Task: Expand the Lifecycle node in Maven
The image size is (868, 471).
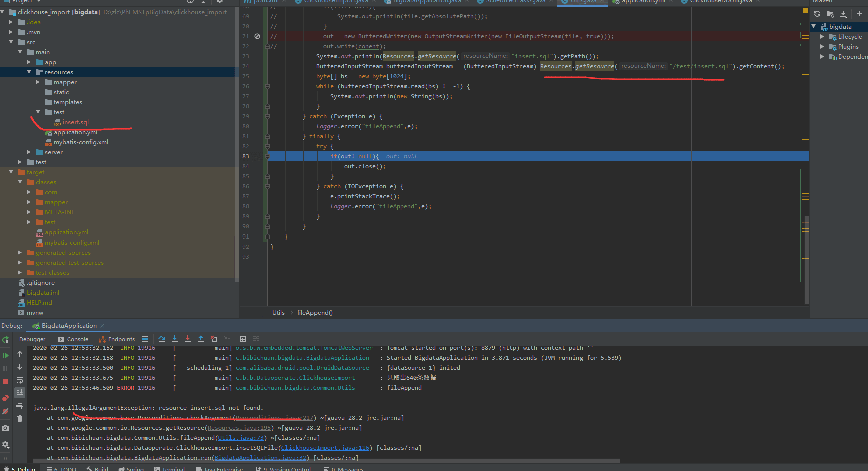Action: point(822,37)
